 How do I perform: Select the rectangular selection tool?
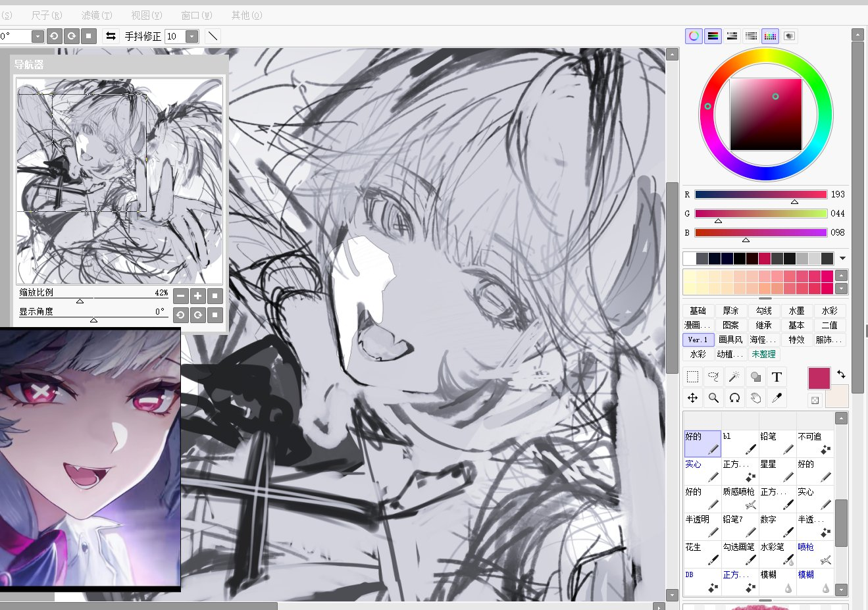[692, 377]
